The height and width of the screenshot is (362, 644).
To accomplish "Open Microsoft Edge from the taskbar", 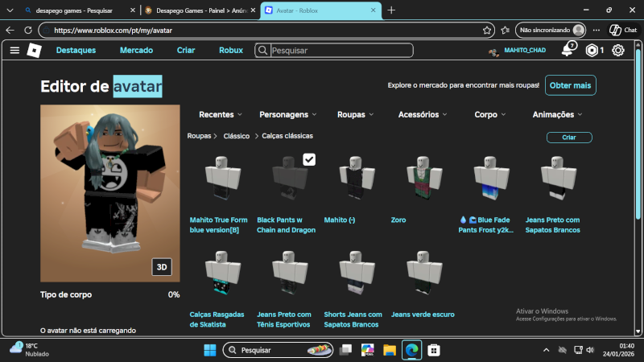I will [411, 350].
